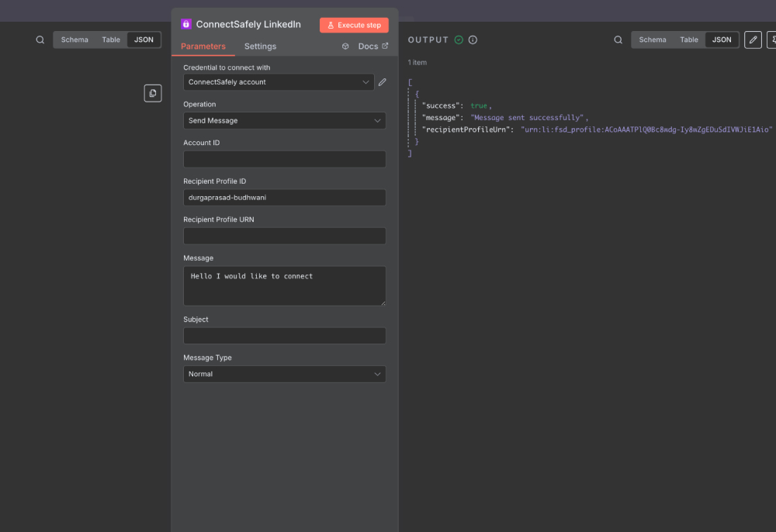Select JSON view in the input panel
Screen dimensions: 776x532
[144, 39]
